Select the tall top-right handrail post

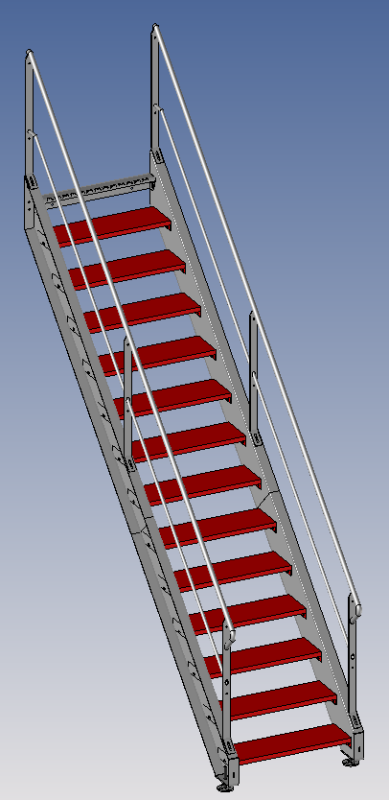pyautogui.click(x=155, y=88)
